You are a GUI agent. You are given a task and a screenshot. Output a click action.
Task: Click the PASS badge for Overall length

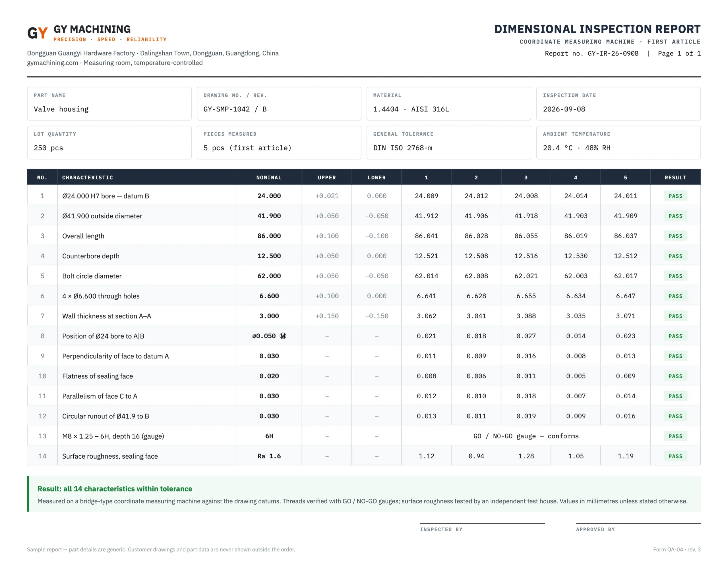pos(675,236)
